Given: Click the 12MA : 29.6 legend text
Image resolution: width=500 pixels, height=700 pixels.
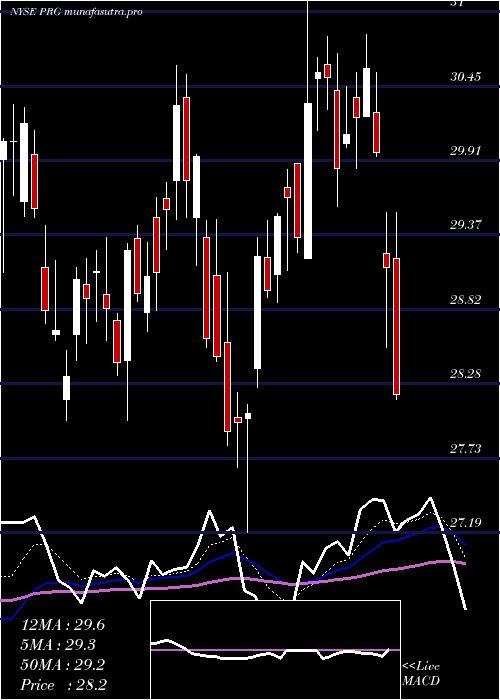Looking at the screenshot, I should pyautogui.click(x=63, y=625).
